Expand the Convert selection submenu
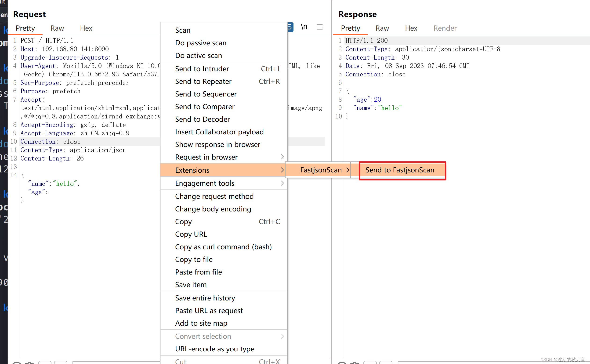 224,336
